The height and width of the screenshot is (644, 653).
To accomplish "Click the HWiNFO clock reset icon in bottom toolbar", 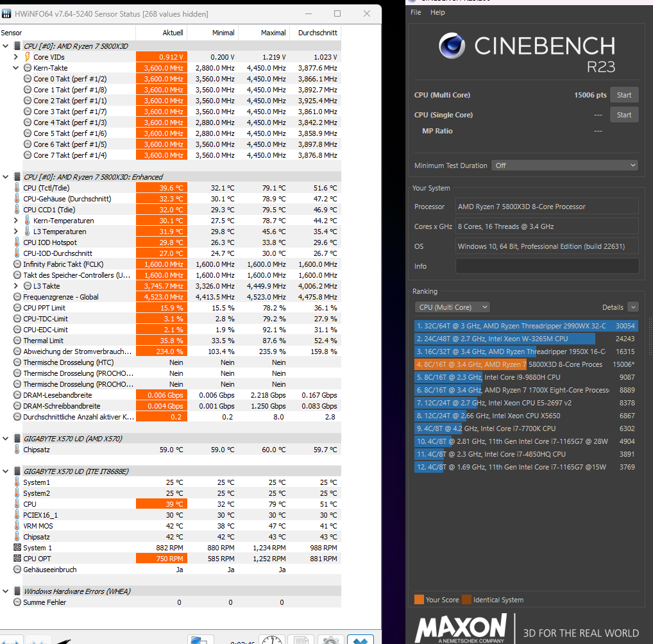I will click(272, 640).
